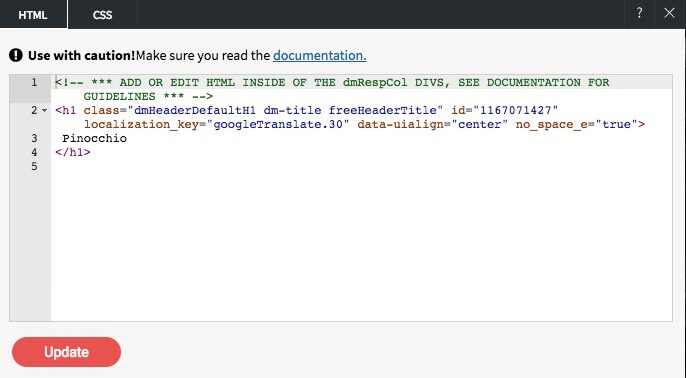Viewport: 686px width, 378px height.
Task: Open the help question mark icon
Action: click(639, 14)
